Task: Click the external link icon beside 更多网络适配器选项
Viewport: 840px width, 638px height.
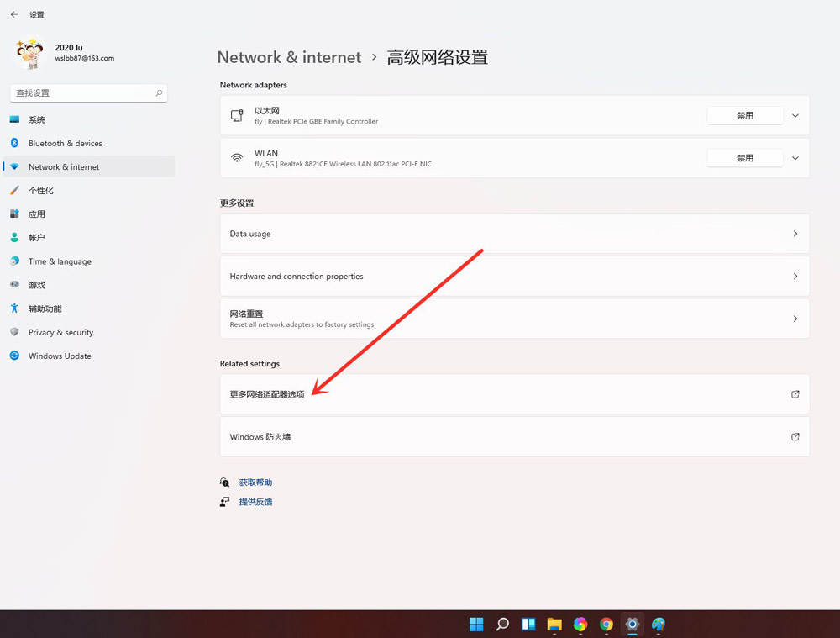Action: click(795, 393)
